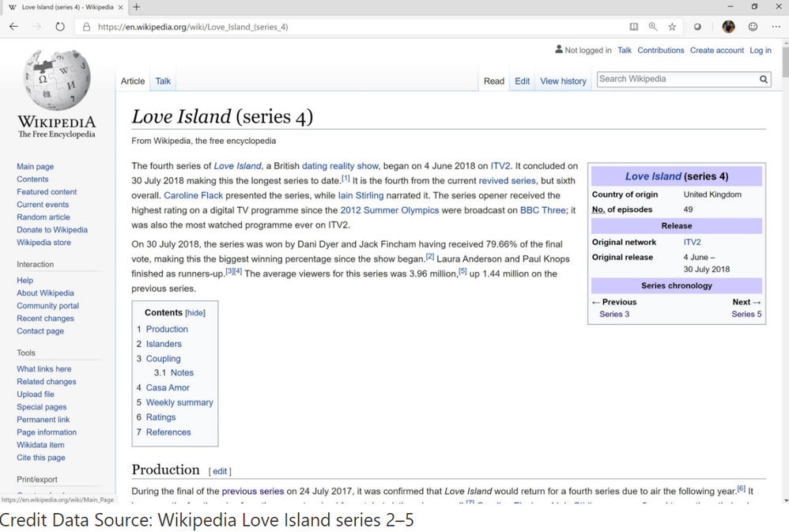
Task: Open revived series link
Action: (507, 181)
